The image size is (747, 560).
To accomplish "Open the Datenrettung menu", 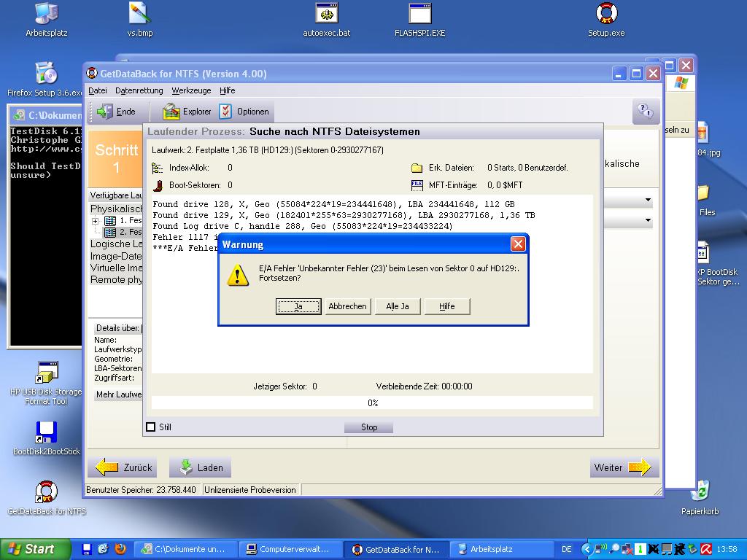I will click(x=139, y=90).
